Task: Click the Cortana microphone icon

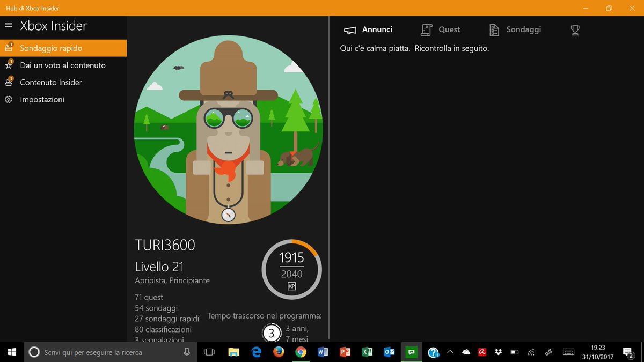Action: (187, 352)
